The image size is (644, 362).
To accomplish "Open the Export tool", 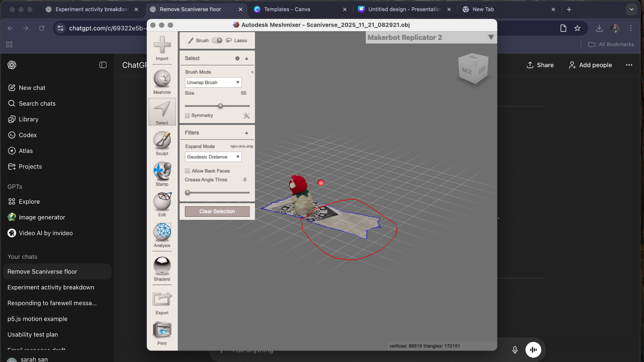I will coord(162,300).
